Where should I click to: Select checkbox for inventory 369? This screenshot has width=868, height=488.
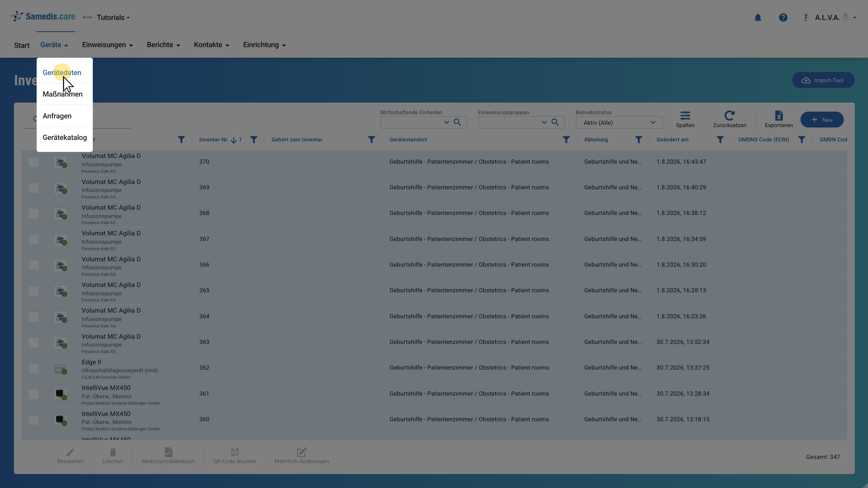click(x=34, y=188)
